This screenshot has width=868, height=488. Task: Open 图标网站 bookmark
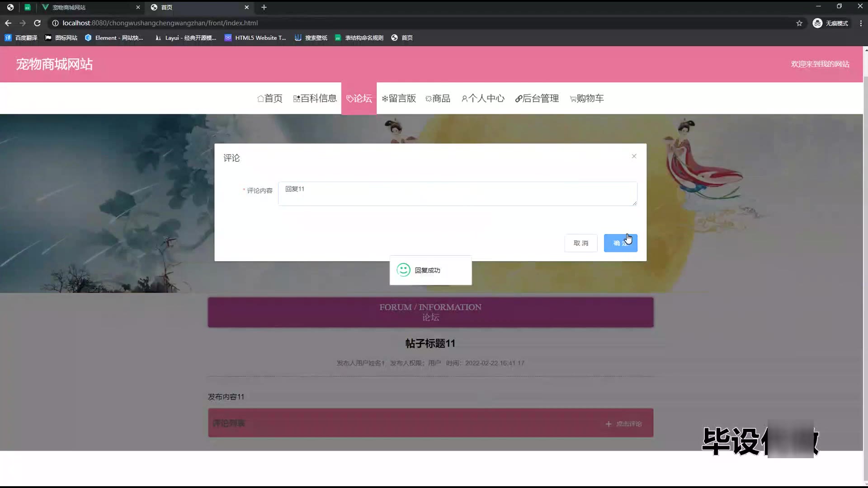[x=61, y=38]
